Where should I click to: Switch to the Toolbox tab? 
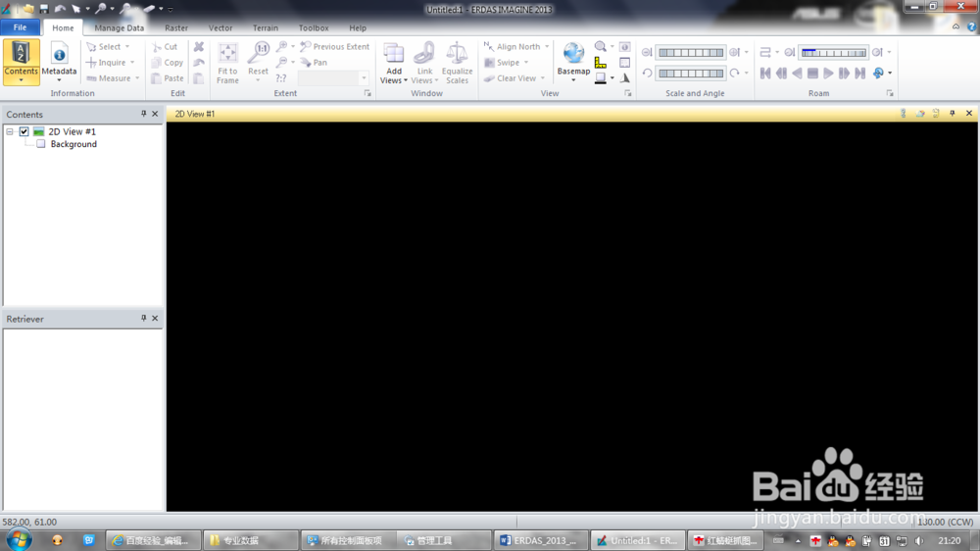pyautogui.click(x=314, y=27)
